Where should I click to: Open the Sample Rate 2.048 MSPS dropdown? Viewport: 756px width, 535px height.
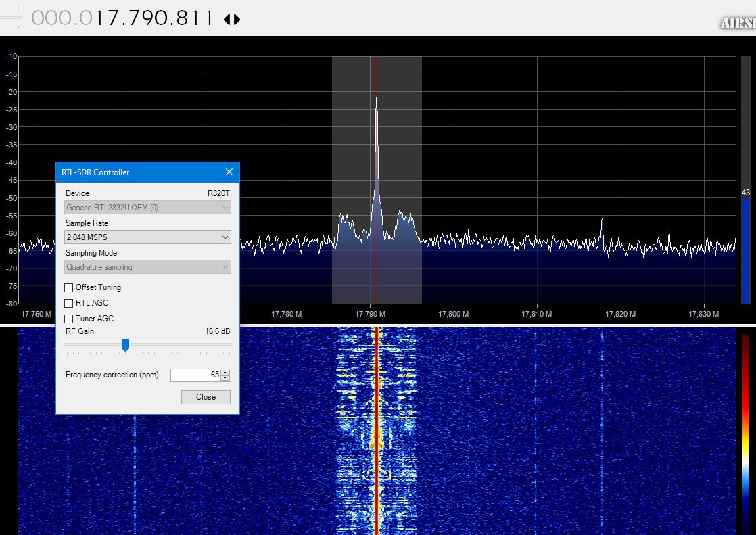tap(147, 237)
